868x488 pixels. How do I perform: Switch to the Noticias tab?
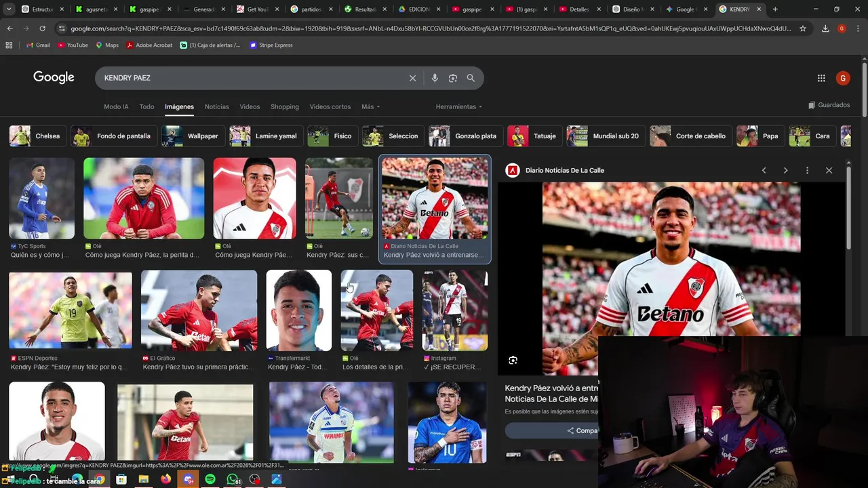[217, 106]
